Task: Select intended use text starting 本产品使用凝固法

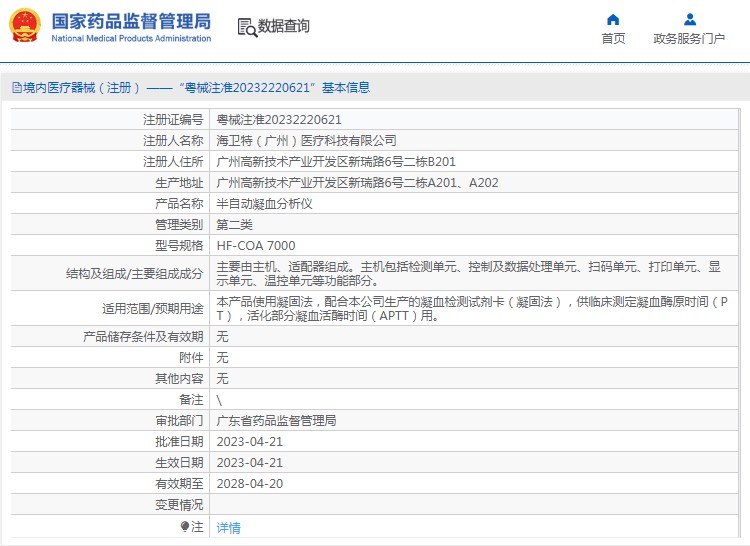Action: pos(472,308)
